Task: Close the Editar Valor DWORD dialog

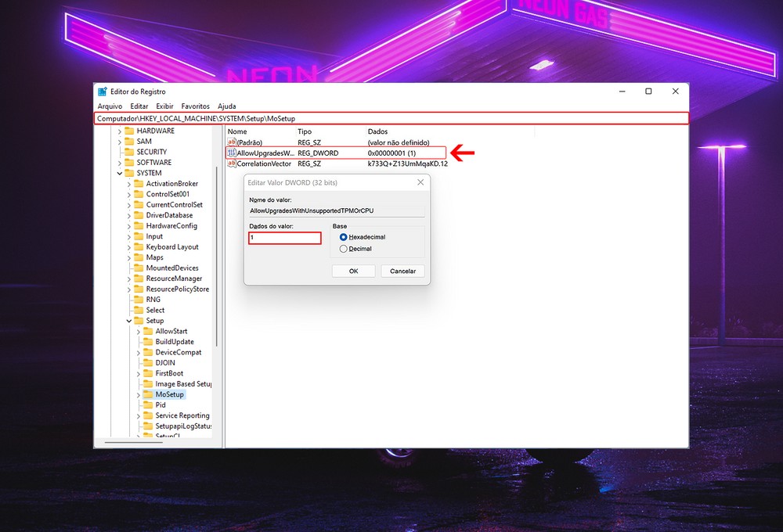Action: [420, 182]
